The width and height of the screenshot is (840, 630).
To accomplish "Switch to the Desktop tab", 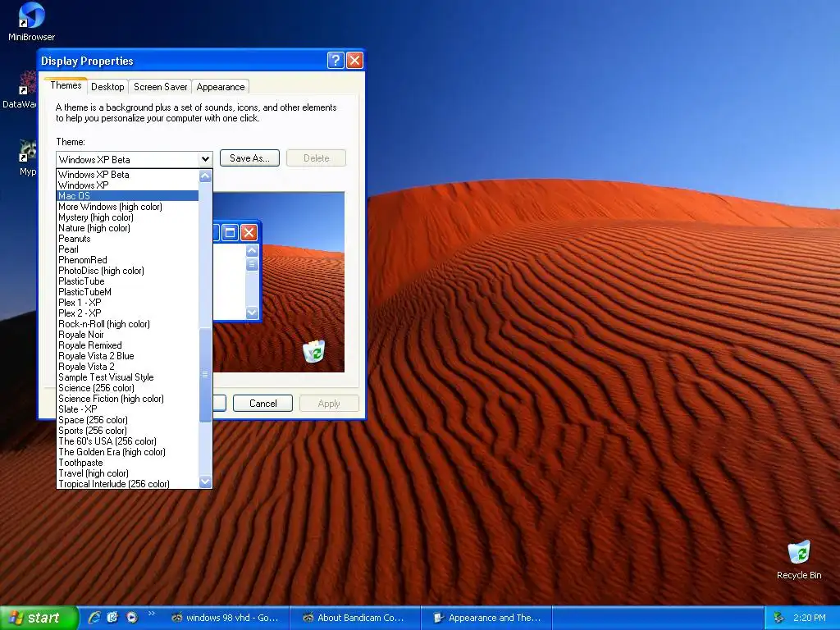I will click(107, 87).
